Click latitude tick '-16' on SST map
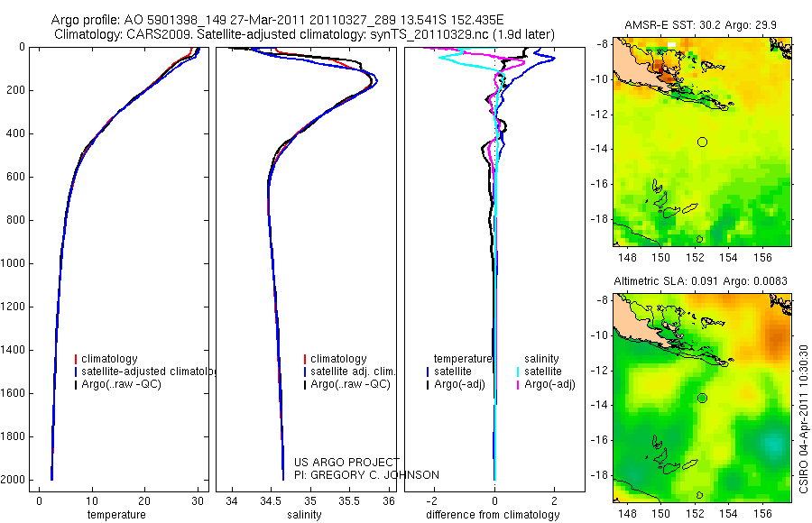 pyautogui.click(x=600, y=184)
